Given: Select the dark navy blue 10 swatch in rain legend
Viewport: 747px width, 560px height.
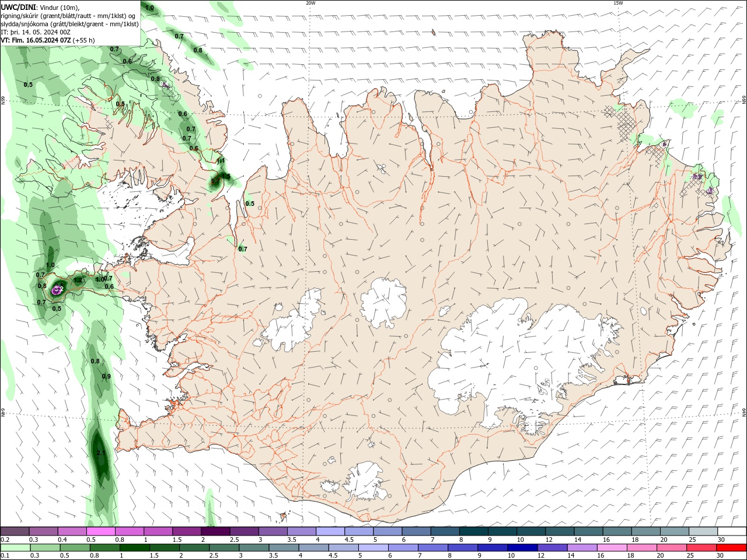Looking at the screenshot, I should (x=521, y=548).
